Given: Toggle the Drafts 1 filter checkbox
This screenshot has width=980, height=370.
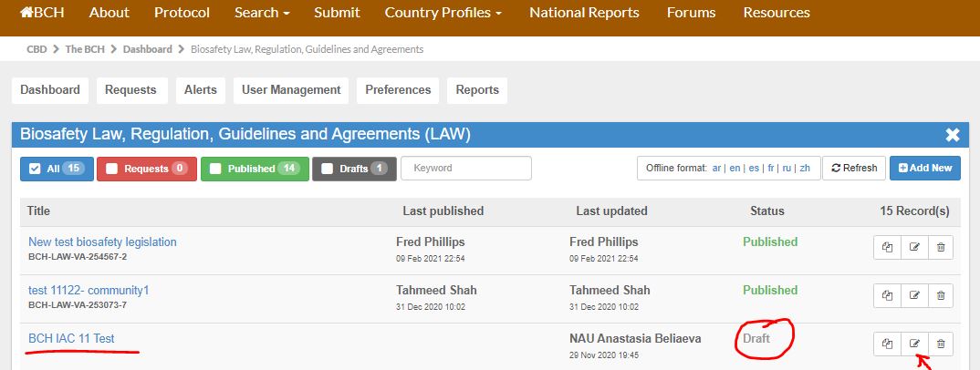Looking at the screenshot, I should [x=327, y=169].
